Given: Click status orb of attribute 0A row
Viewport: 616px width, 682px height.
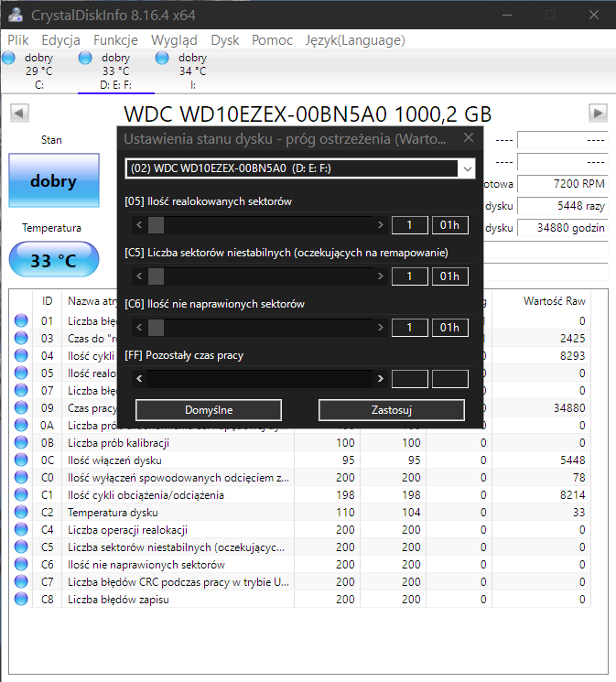Looking at the screenshot, I should [21, 425].
